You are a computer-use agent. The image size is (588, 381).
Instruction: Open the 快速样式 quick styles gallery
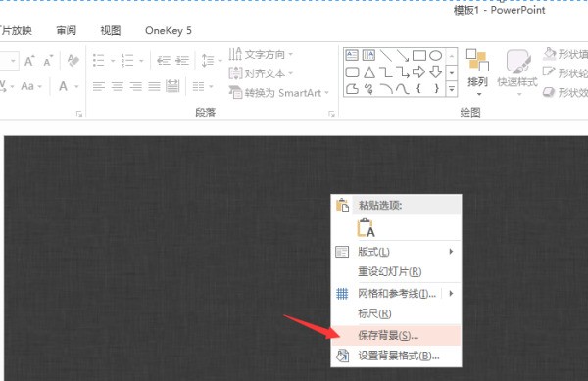point(517,71)
